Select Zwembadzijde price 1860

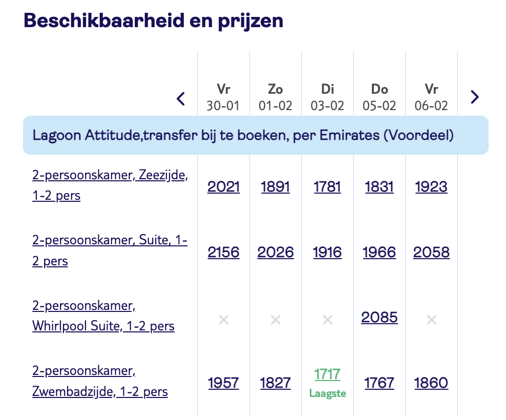tap(431, 383)
